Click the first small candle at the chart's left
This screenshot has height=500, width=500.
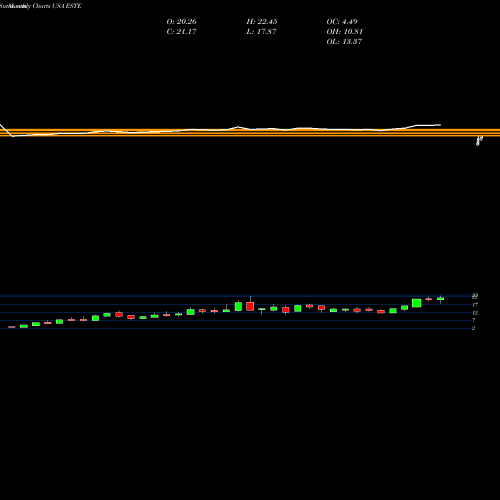tap(12, 327)
